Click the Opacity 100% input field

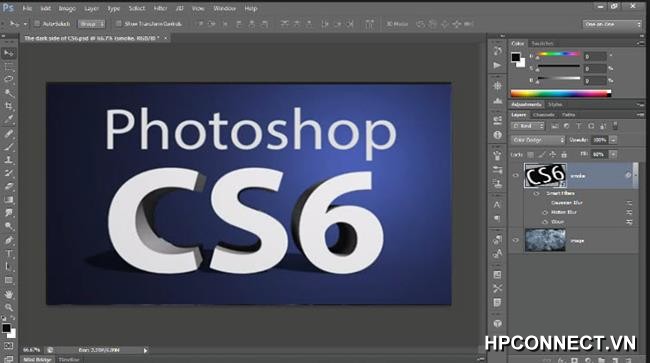pos(600,140)
